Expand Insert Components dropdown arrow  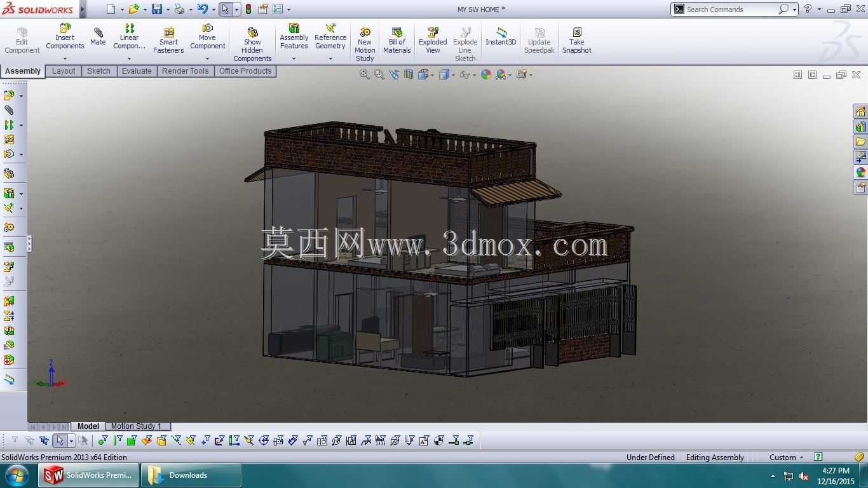pyautogui.click(x=65, y=59)
